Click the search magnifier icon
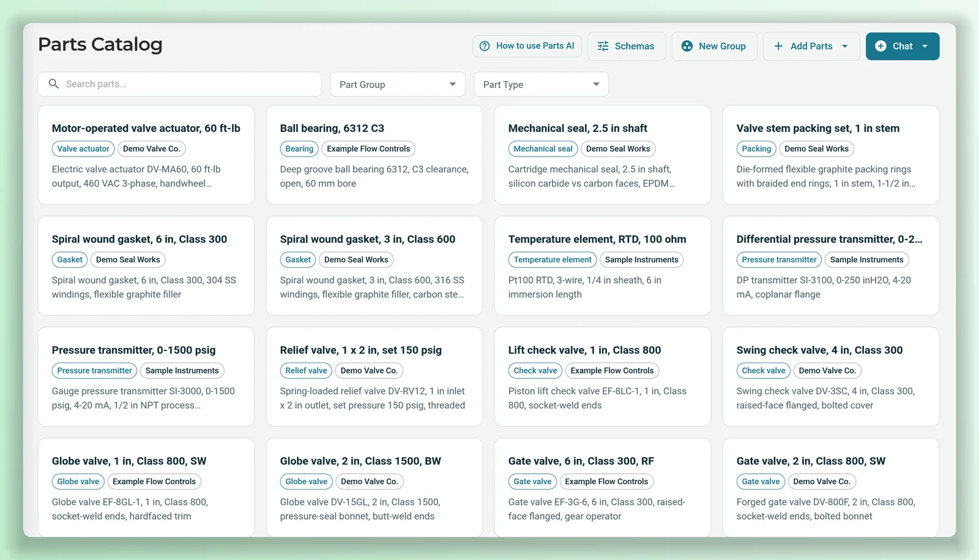This screenshot has width=979, height=560. tap(54, 84)
